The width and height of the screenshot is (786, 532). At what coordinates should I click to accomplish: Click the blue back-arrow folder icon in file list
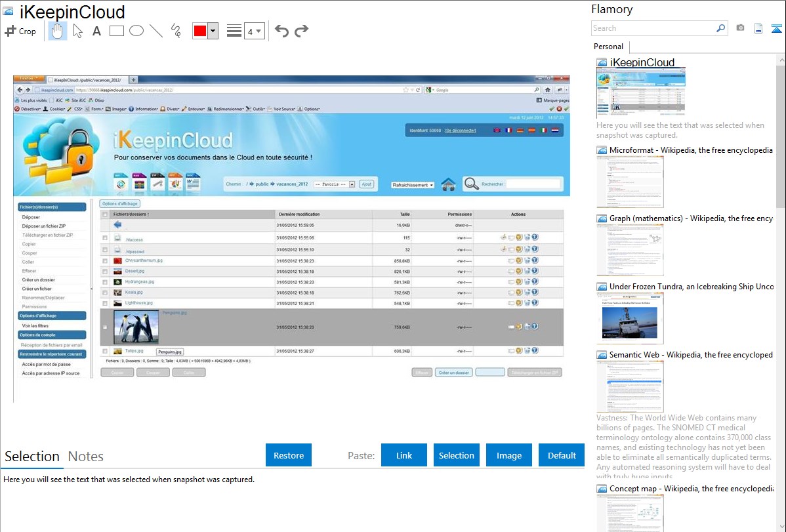tap(118, 224)
